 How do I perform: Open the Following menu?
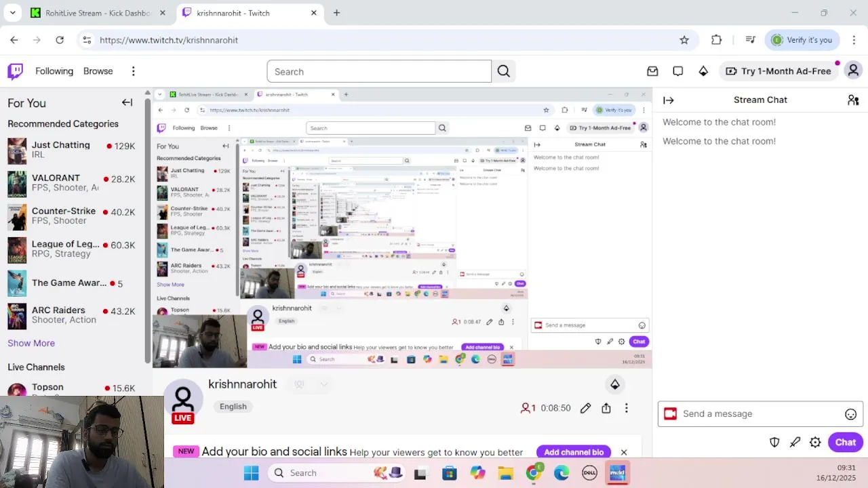[54, 71]
